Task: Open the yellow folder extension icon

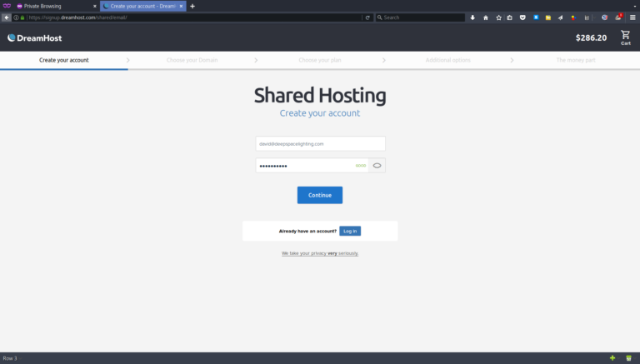Action: tap(548, 17)
